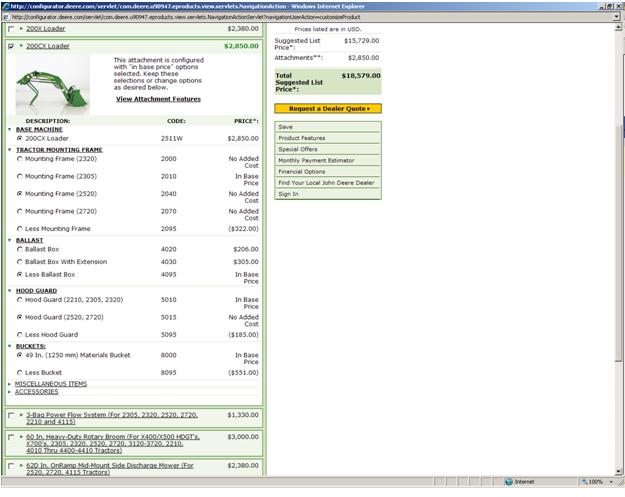This screenshot has height=497, width=625.
Task: Select 49 In. Materials Bucket radio button
Action: tap(20, 356)
